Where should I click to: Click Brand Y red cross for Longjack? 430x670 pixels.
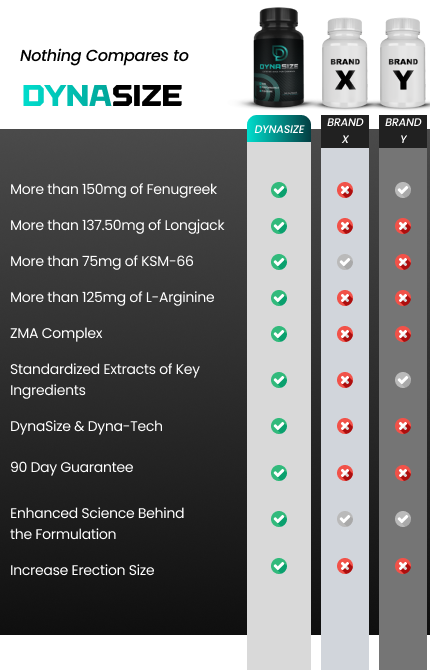(403, 226)
